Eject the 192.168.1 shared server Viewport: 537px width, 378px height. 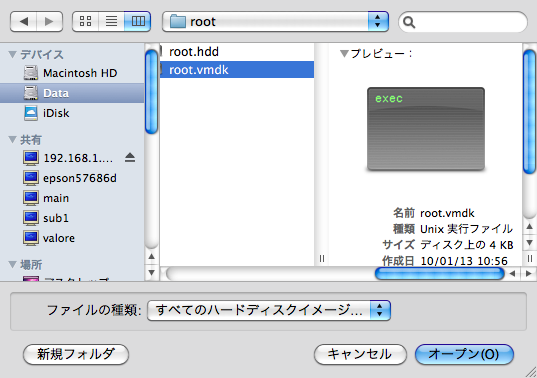click(x=130, y=158)
